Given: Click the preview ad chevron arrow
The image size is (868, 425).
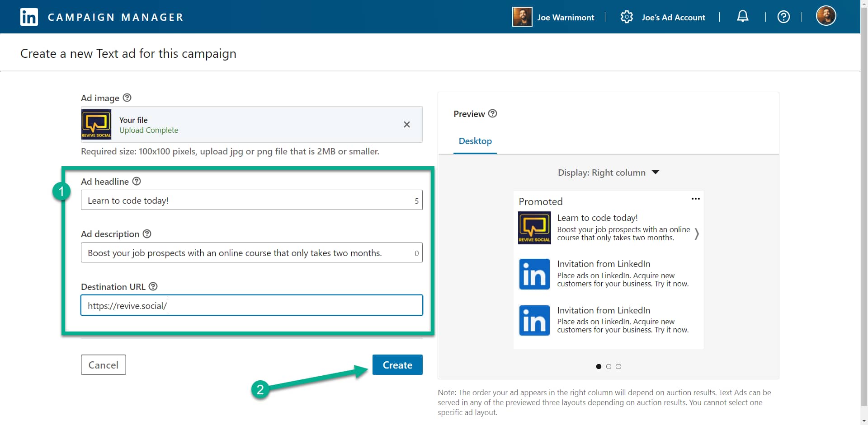Looking at the screenshot, I should pos(697,234).
